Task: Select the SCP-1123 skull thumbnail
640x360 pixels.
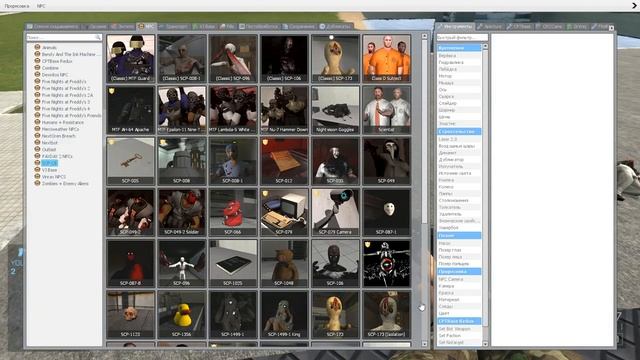Action: (x=131, y=314)
